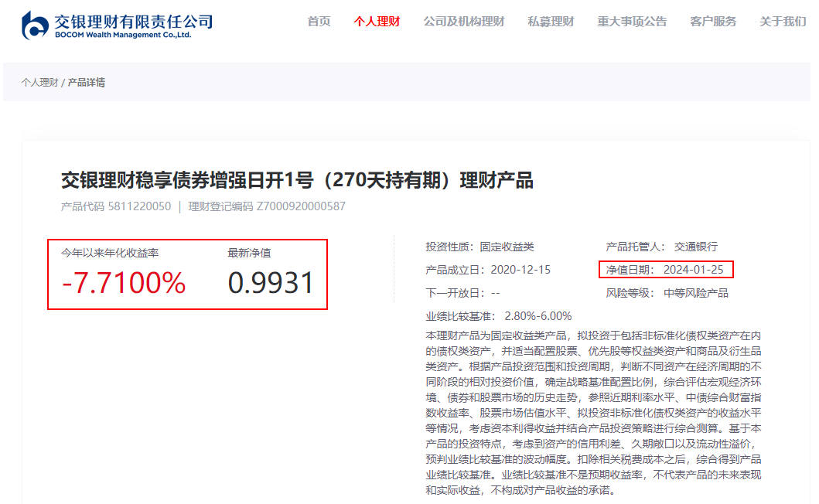Viewport: 819px width, 504px height.
Task: Click the 净值日期 2024-01-25 entry
Action: [665, 270]
